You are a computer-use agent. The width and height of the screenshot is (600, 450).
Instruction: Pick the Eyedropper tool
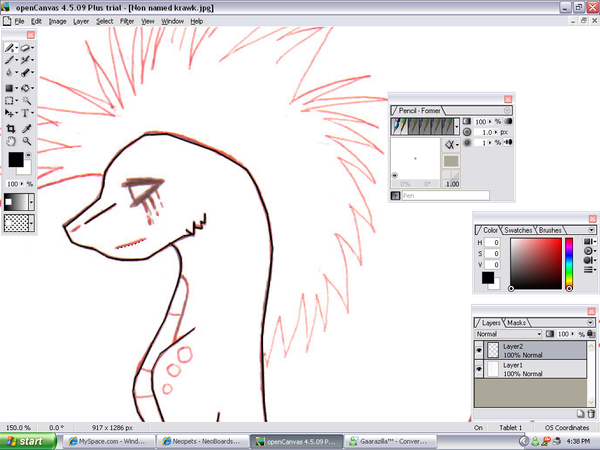click(x=26, y=128)
